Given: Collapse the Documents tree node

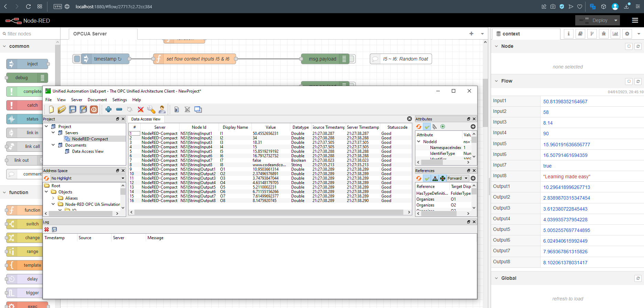Looking at the screenshot, I should [53, 145].
